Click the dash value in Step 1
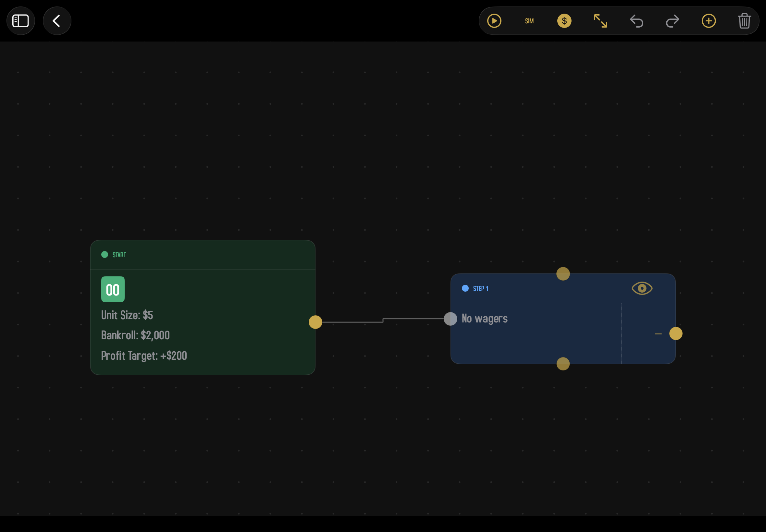This screenshot has height=532, width=766. 658,334
